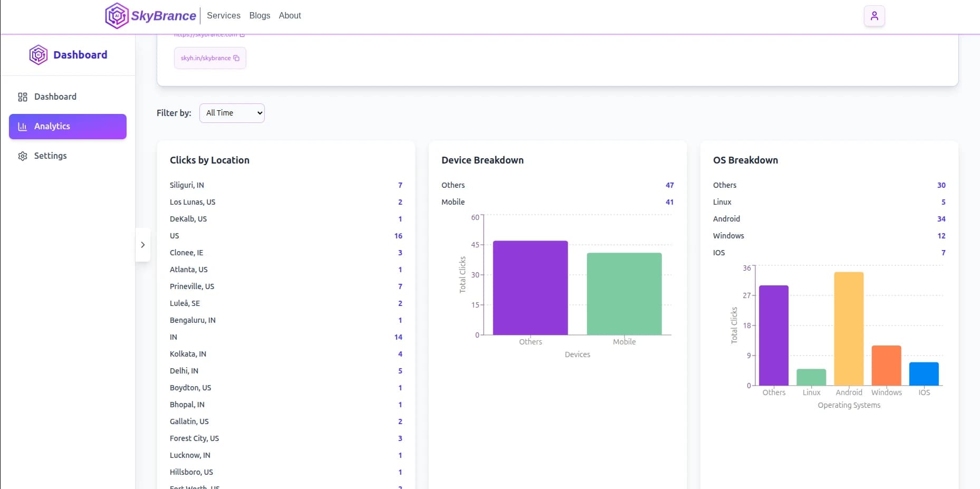Viewport: 980px width, 489px height.
Task: Select Settings in the sidebar
Action: point(50,156)
